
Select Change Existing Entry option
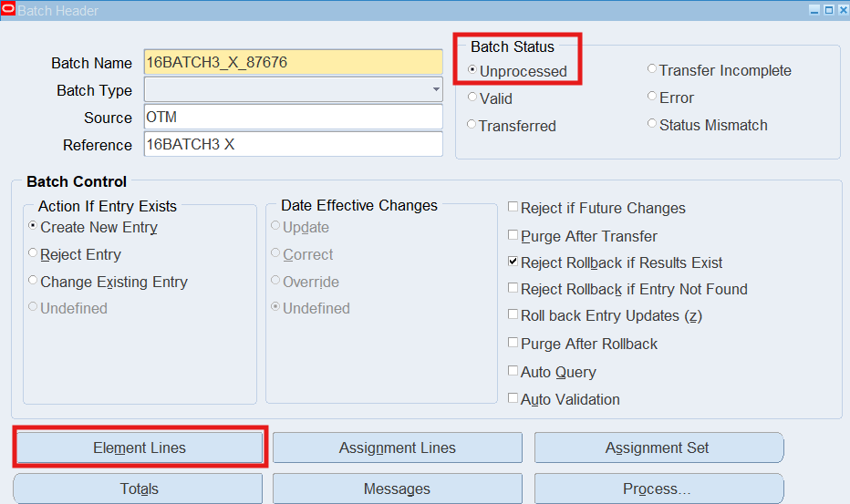(x=34, y=282)
